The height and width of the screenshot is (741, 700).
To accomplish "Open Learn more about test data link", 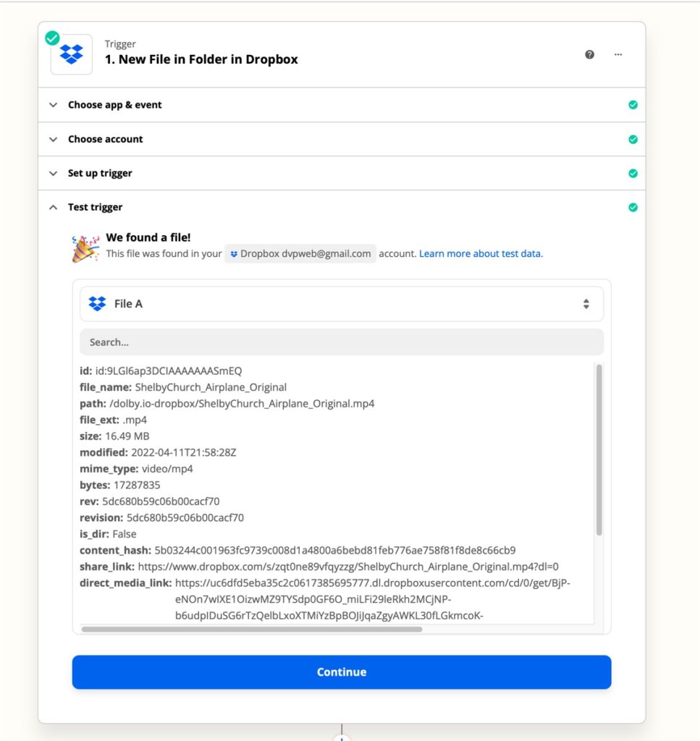I will tap(481, 254).
